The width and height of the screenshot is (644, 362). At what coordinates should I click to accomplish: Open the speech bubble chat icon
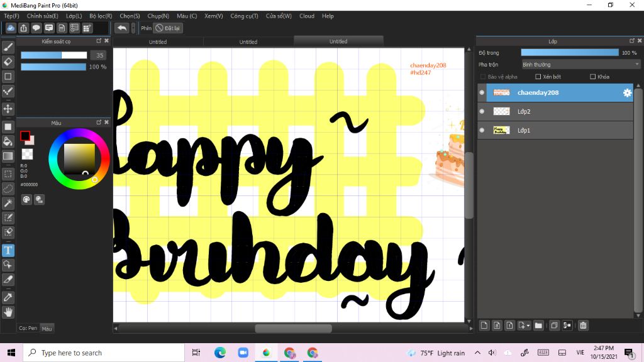[36, 28]
